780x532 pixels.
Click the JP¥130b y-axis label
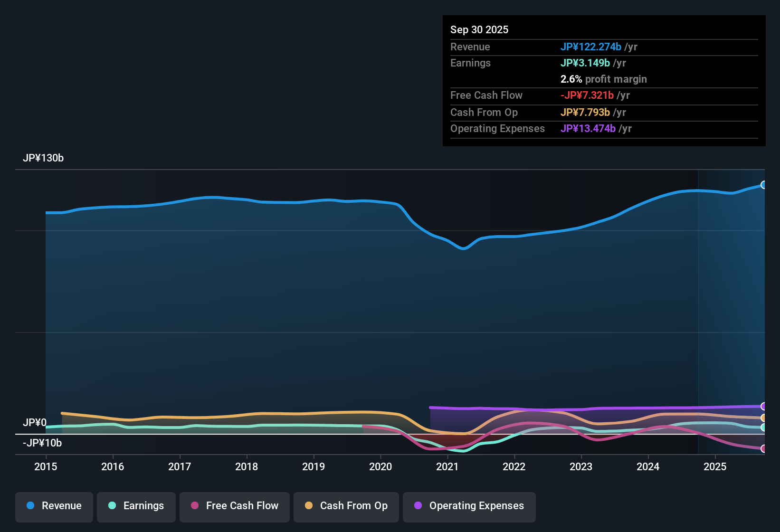(x=44, y=158)
